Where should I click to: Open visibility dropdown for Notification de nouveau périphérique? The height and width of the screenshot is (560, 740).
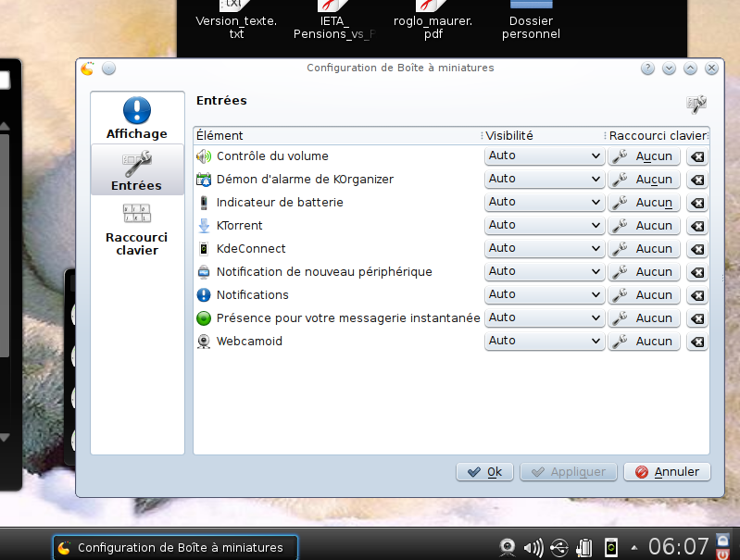click(x=545, y=272)
